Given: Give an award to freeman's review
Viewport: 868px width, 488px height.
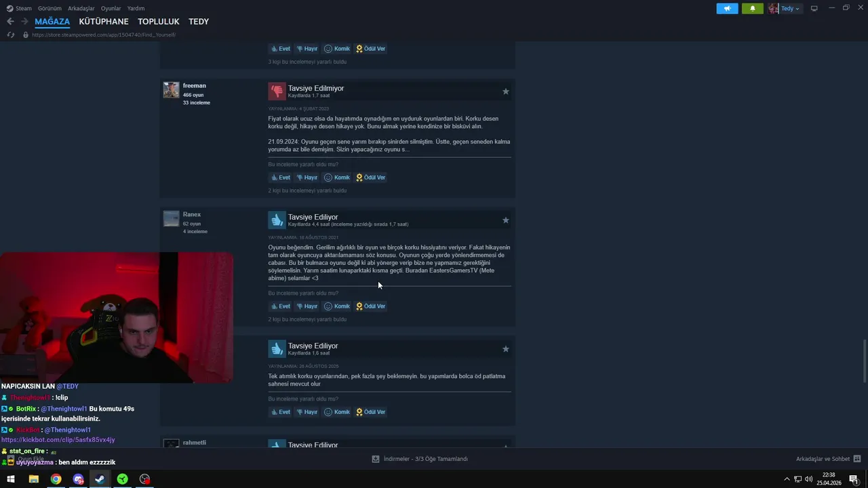Looking at the screenshot, I should (371, 178).
